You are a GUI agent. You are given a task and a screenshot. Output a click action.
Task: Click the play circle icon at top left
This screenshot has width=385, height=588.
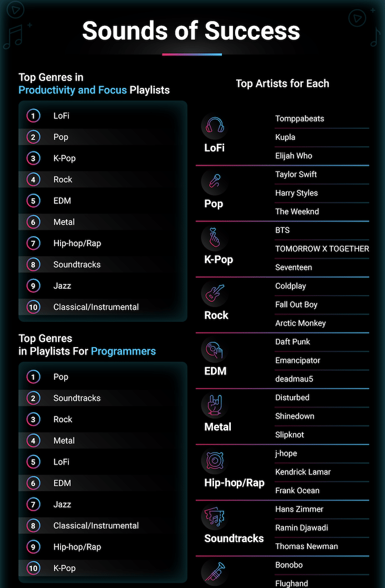[x=16, y=9]
